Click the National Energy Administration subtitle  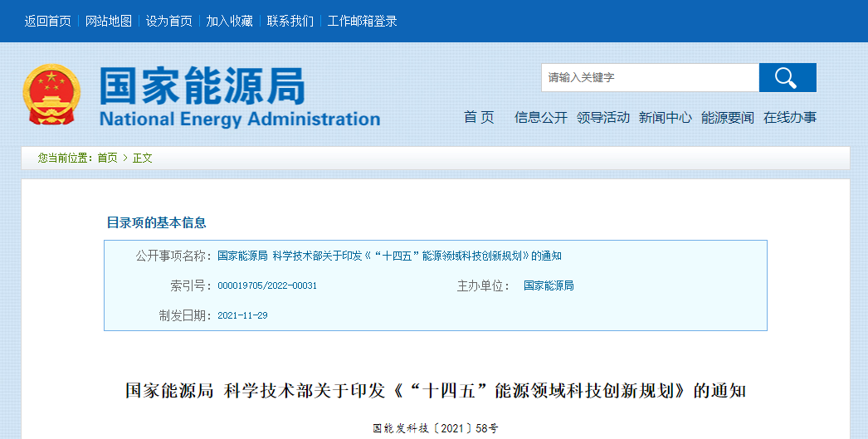240,119
